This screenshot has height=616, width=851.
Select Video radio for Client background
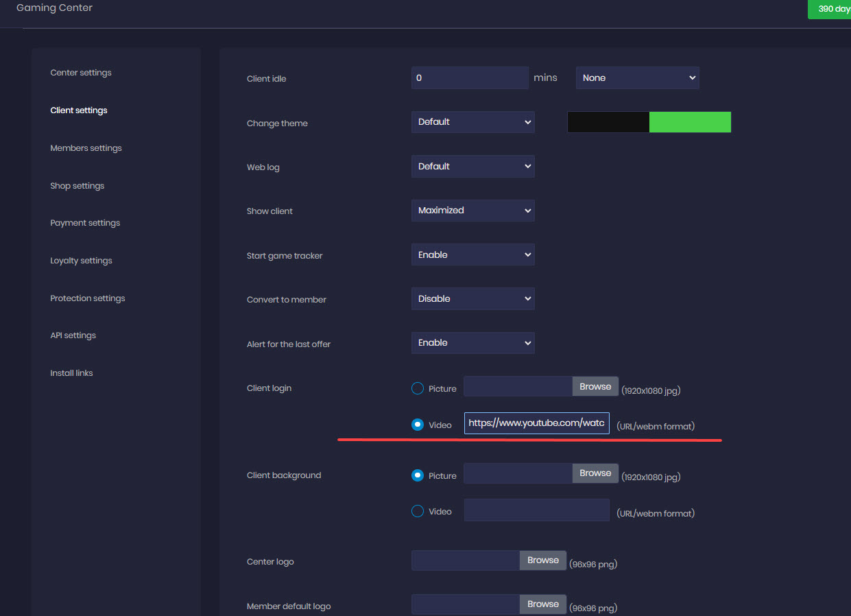418,511
